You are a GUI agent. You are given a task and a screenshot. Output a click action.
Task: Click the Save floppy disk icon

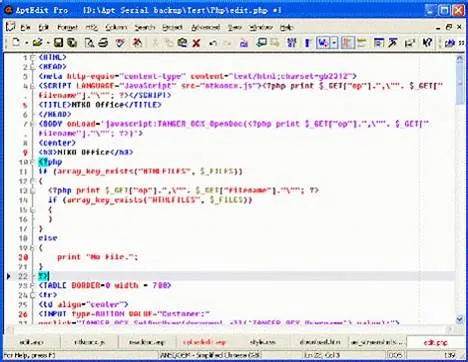[x=58, y=43]
